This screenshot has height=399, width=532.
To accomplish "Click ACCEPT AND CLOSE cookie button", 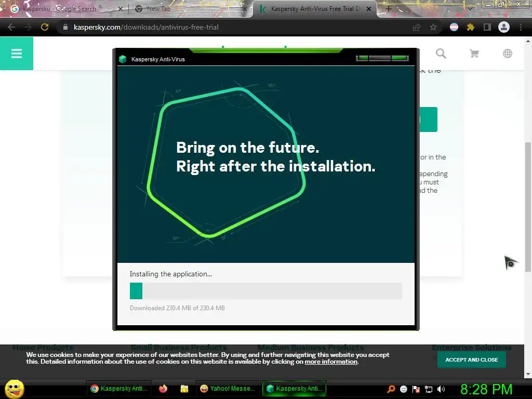I will coord(471,360).
